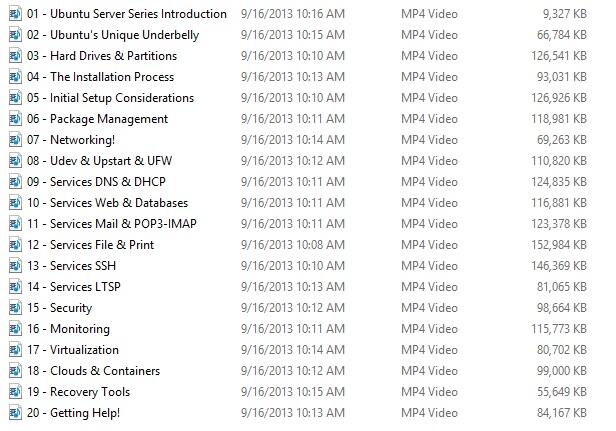This screenshot has width=616, height=431.
Task: Click the file name 04 - The Installation Process
Action: pyautogui.click(x=101, y=77)
